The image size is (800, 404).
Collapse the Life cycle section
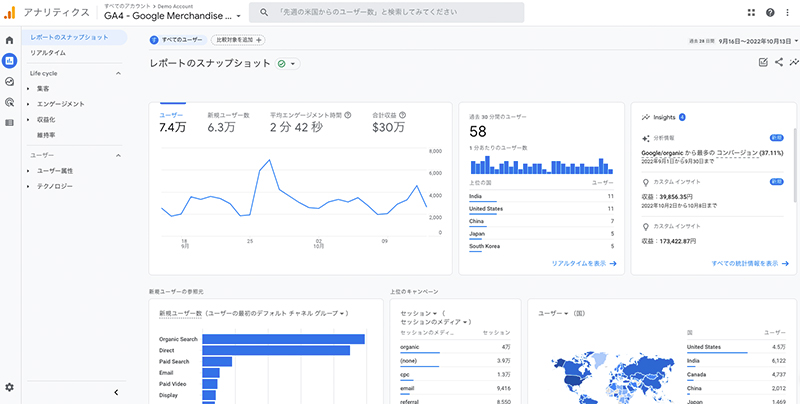coord(119,74)
